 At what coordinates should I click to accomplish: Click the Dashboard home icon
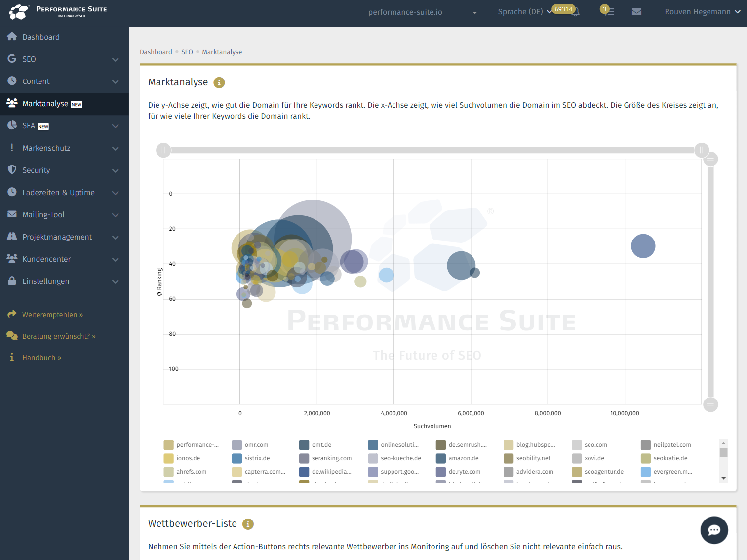coord(12,36)
